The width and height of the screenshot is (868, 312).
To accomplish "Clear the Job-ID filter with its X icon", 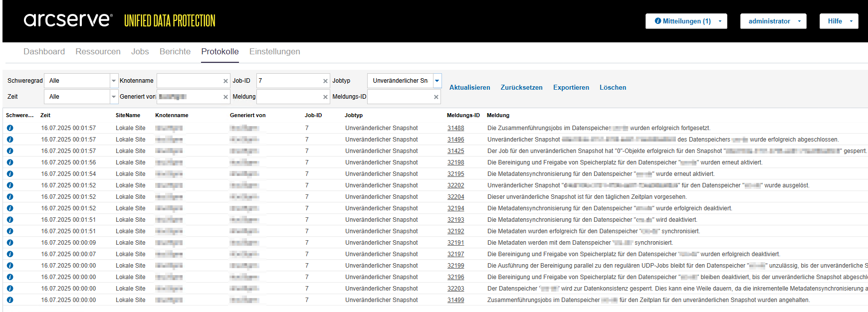I will click(325, 81).
